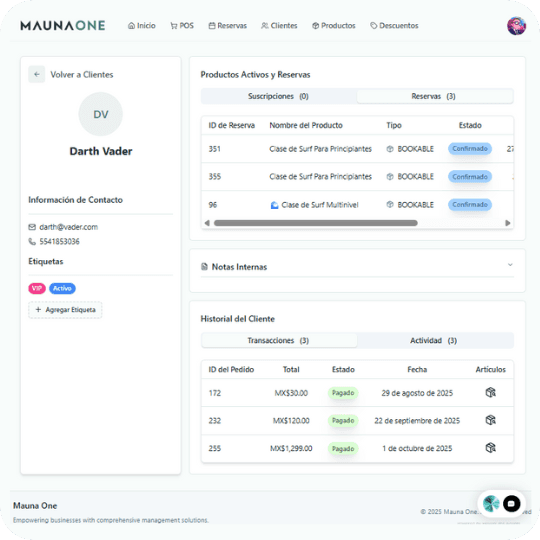Image resolution: width=540 pixels, height=540 pixels.
Task: Click the teal pinwheel assistant icon
Action: (x=491, y=504)
